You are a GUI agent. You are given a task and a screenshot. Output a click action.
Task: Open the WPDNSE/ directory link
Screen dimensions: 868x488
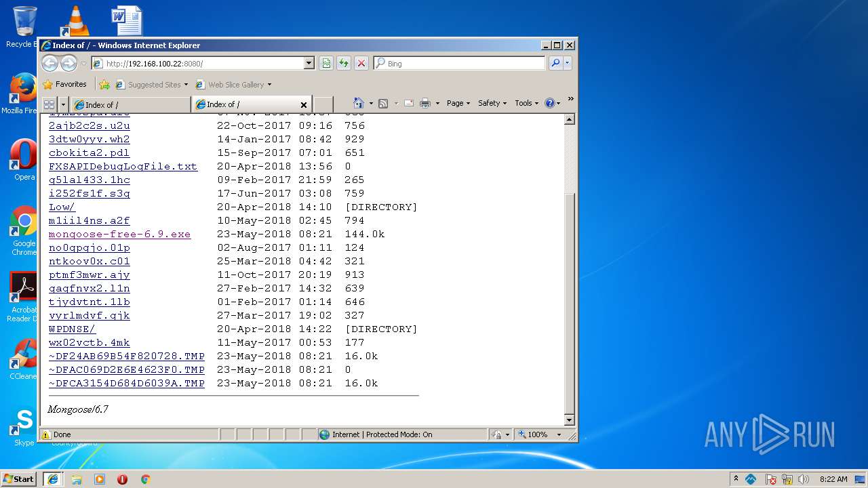[x=72, y=329]
